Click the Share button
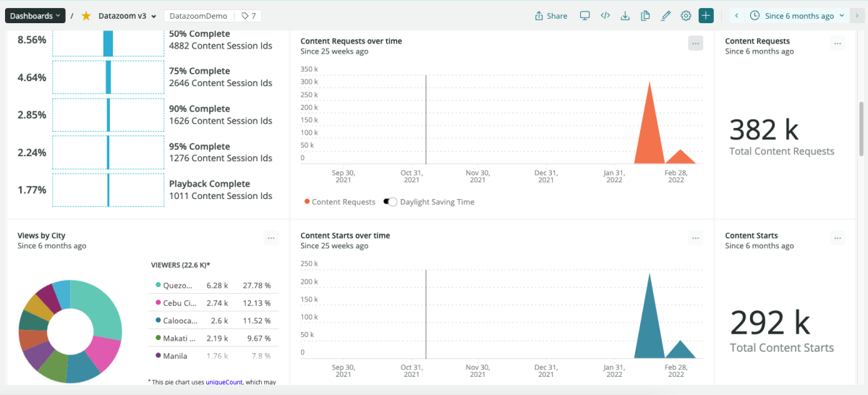 (551, 16)
